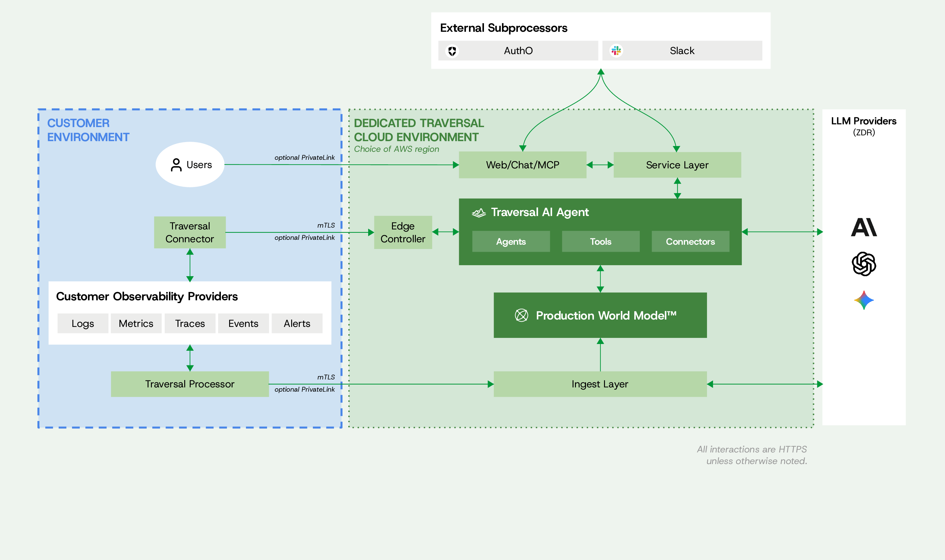
Task: Click the Traversal Processor box
Action: pos(190,384)
